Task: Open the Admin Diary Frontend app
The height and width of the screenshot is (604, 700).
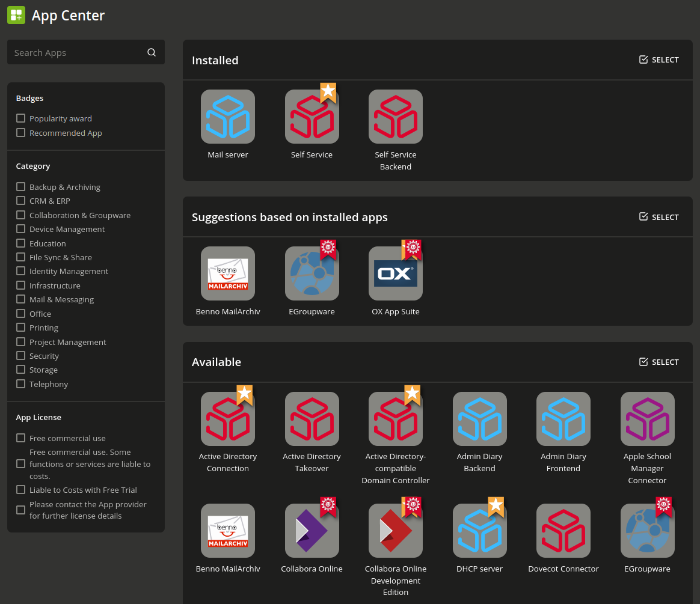Action: tap(563, 419)
